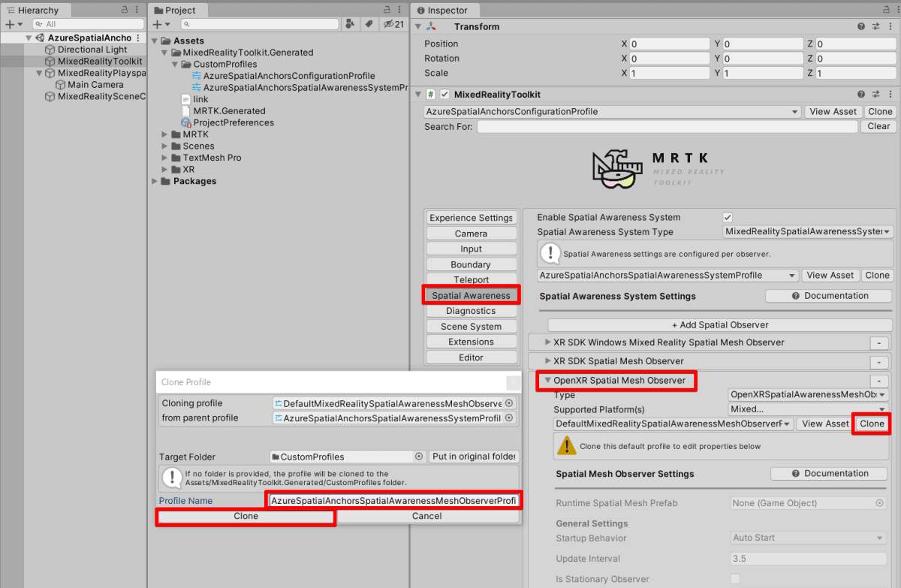Screen dimensions: 901x588
Task: Click the Profile Name input field
Action: pos(393,500)
